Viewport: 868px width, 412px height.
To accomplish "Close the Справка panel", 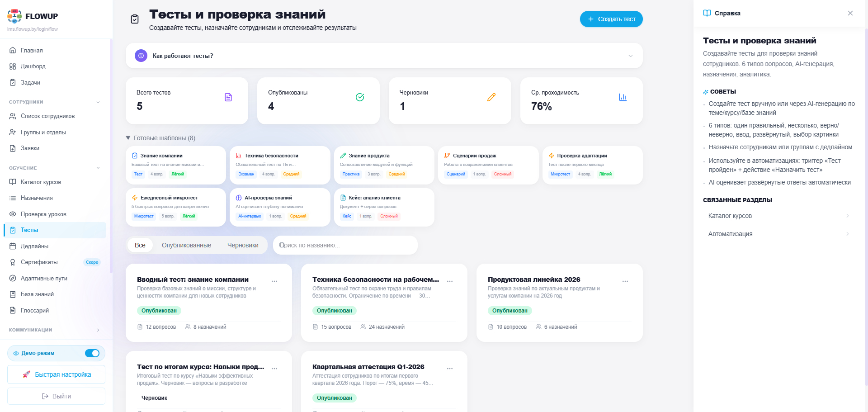I will [850, 13].
